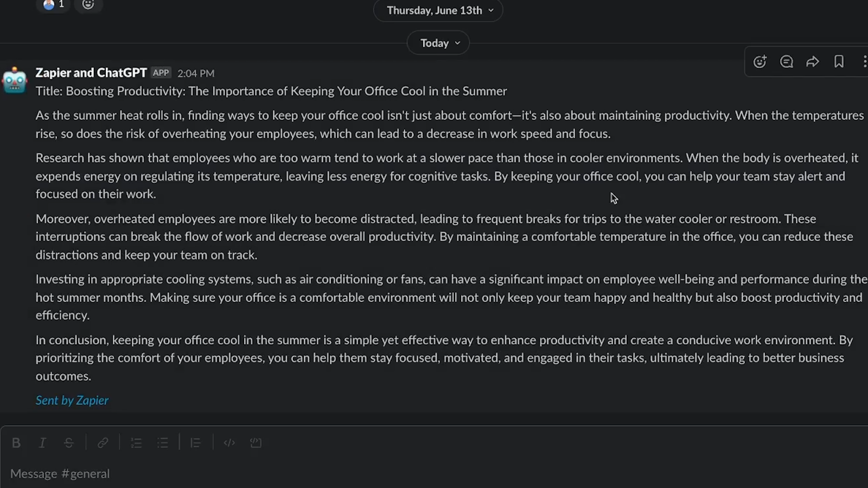Click the message #general input field

(434, 473)
